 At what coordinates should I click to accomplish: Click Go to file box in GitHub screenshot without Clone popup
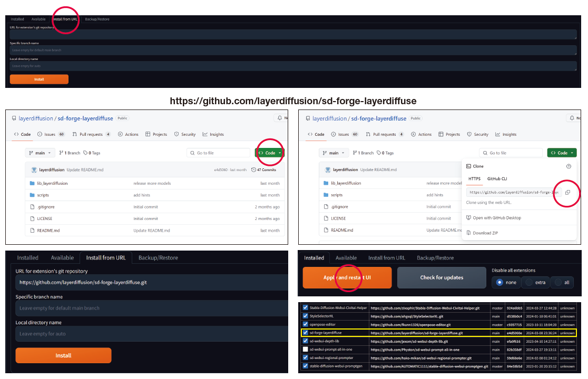point(218,153)
